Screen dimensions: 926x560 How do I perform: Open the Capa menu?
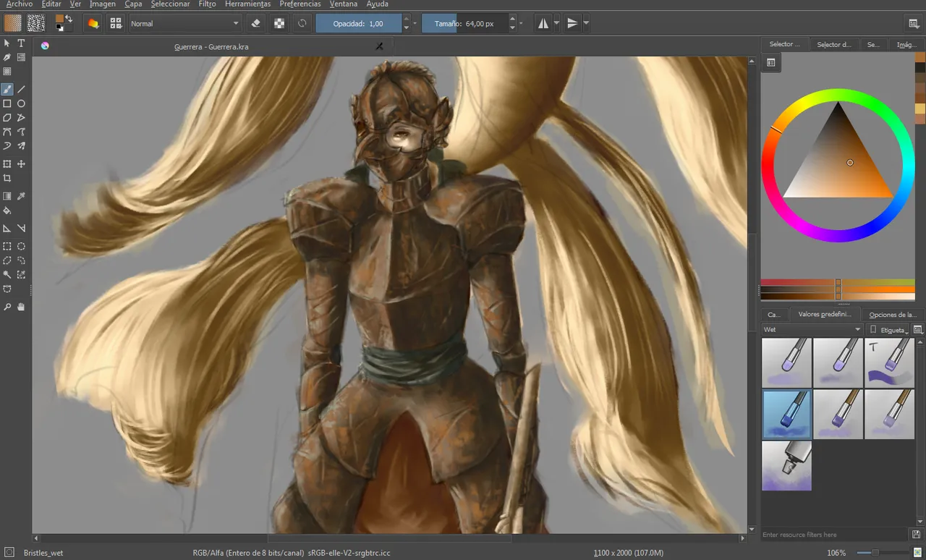point(133,4)
